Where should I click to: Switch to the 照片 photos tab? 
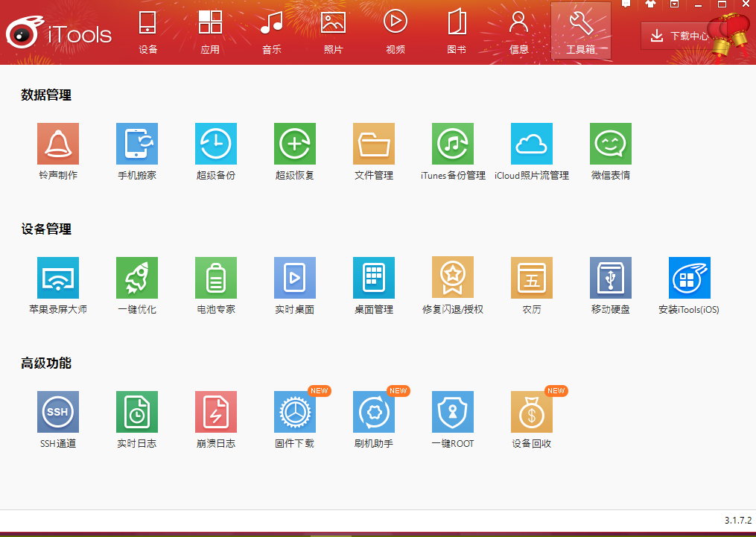click(334, 32)
